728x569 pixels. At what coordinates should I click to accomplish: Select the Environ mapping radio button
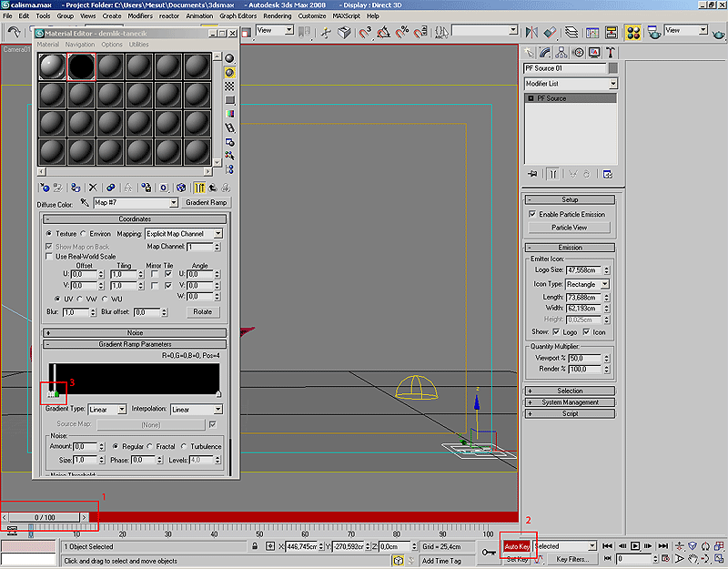(83, 234)
